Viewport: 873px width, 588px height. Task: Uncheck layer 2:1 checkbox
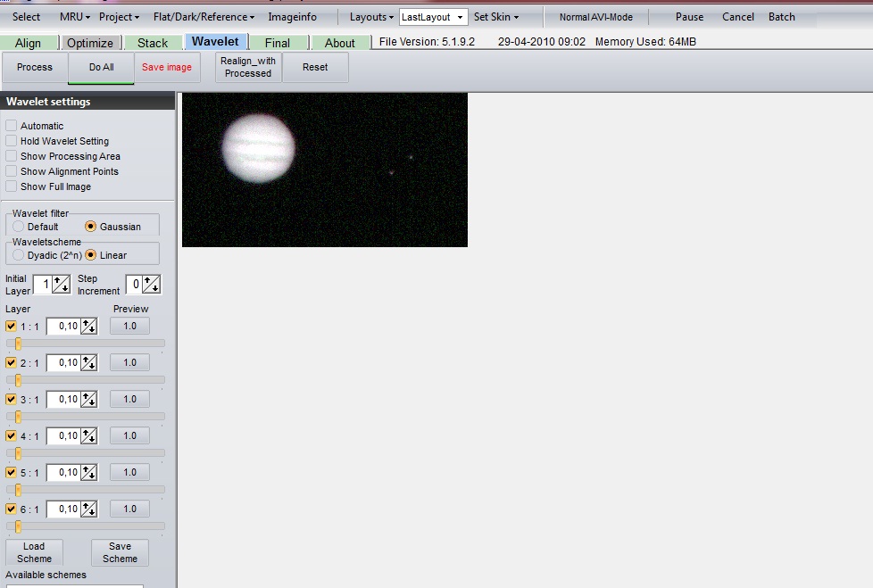(11, 362)
